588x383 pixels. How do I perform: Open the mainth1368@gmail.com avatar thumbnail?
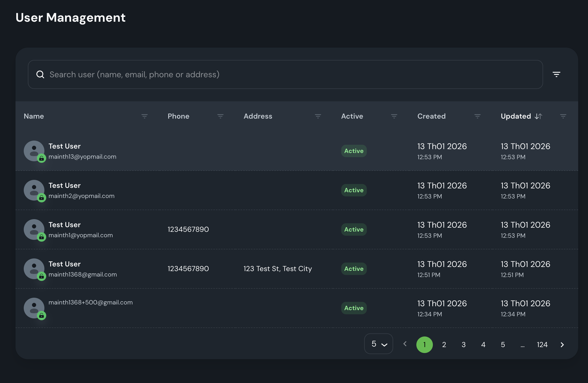pos(34,268)
